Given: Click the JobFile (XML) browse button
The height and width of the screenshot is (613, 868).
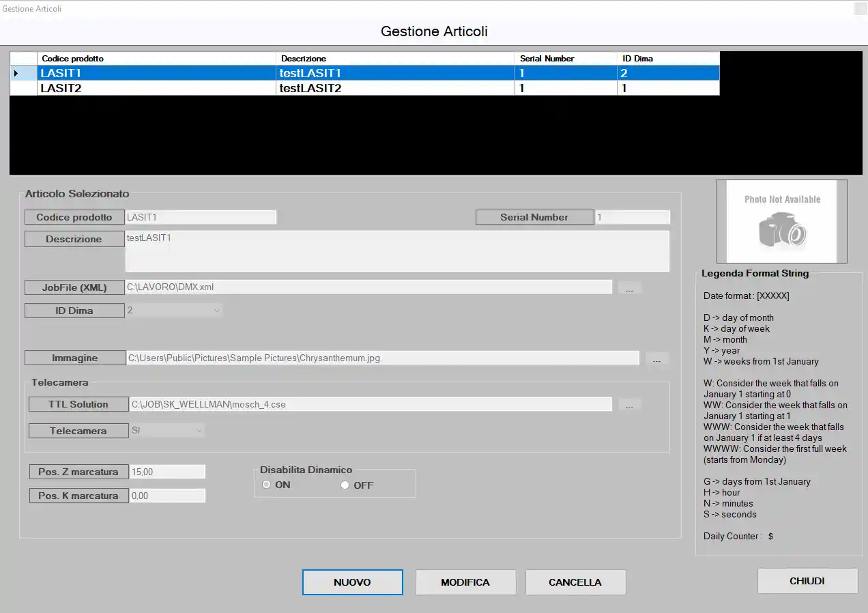Looking at the screenshot, I should (629, 288).
